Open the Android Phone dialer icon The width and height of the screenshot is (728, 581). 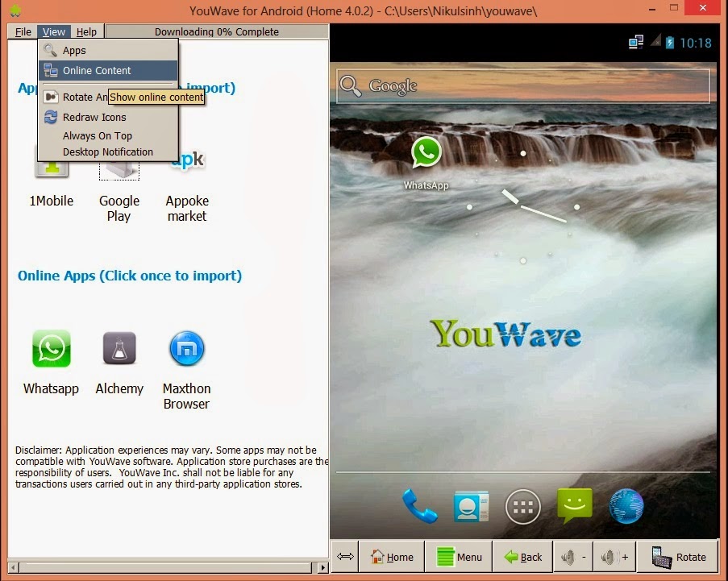click(x=419, y=506)
